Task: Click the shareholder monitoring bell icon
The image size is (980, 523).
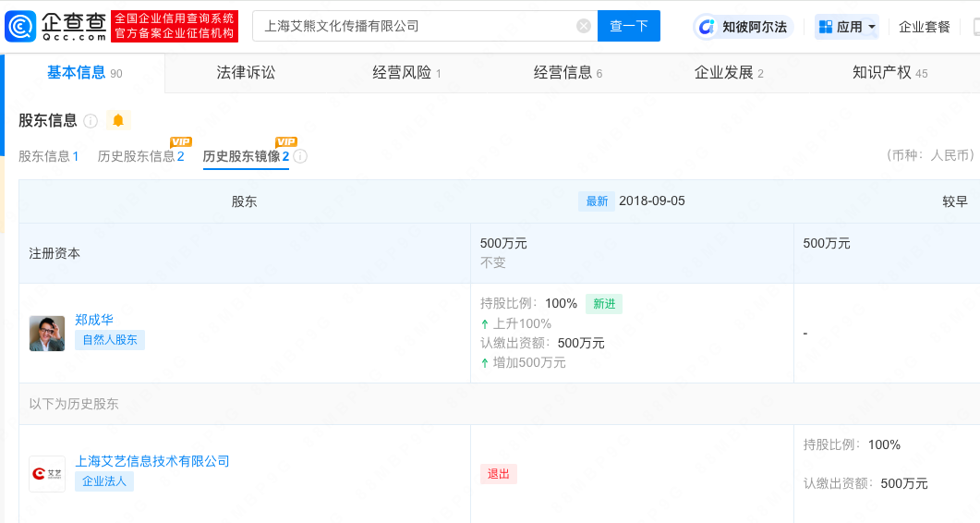Action: (x=118, y=120)
